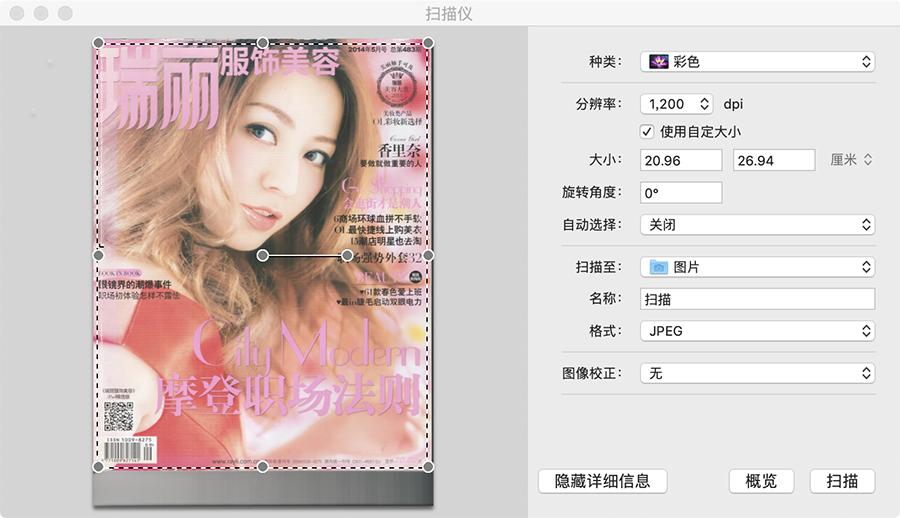The height and width of the screenshot is (518, 900).
Task: Open the 厘米 unit selector
Action: (x=851, y=160)
